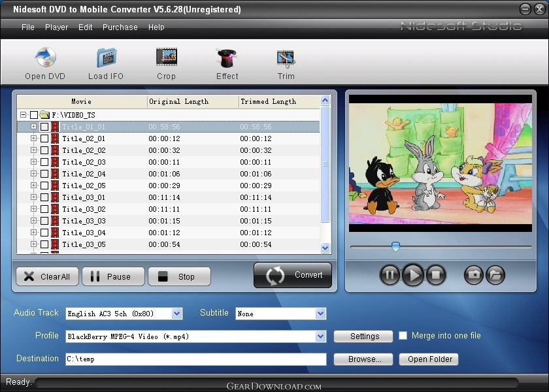This screenshot has height=392, width=549.
Task: Click the movie list scroll up arrow
Action: pyautogui.click(x=325, y=101)
